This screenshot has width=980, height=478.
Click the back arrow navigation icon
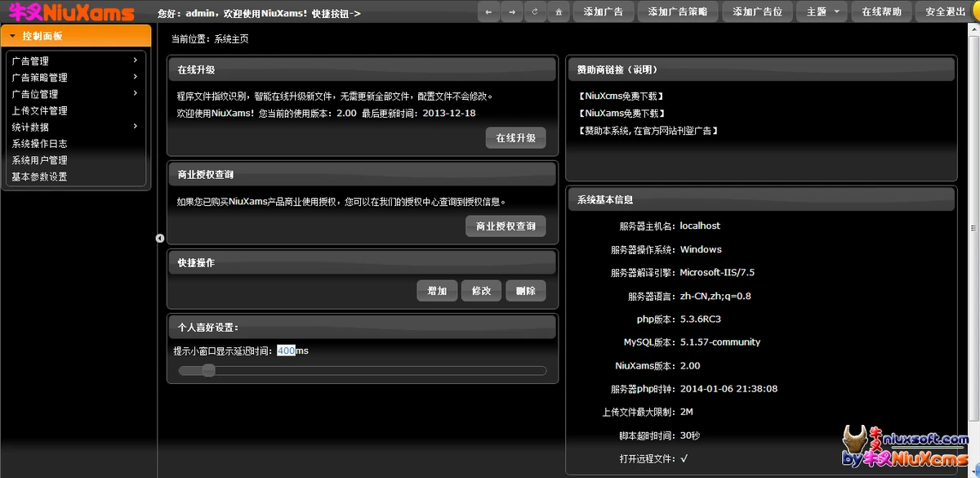(x=488, y=11)
